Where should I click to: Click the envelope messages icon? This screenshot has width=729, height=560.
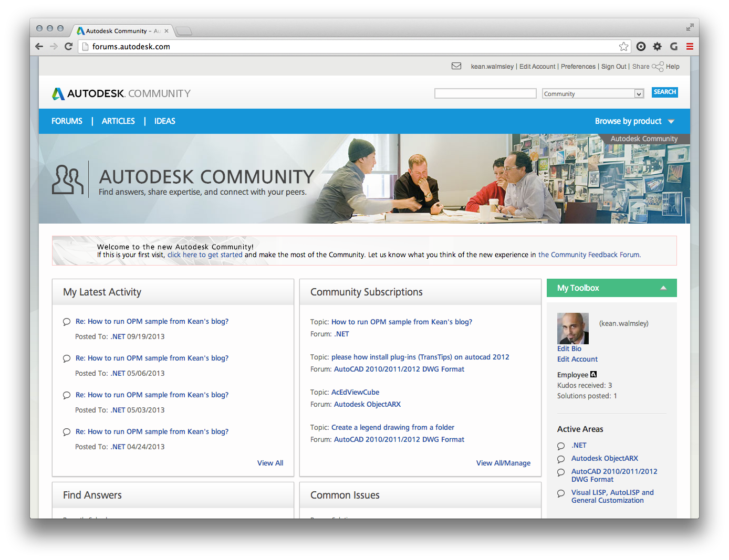pos(456,66)
